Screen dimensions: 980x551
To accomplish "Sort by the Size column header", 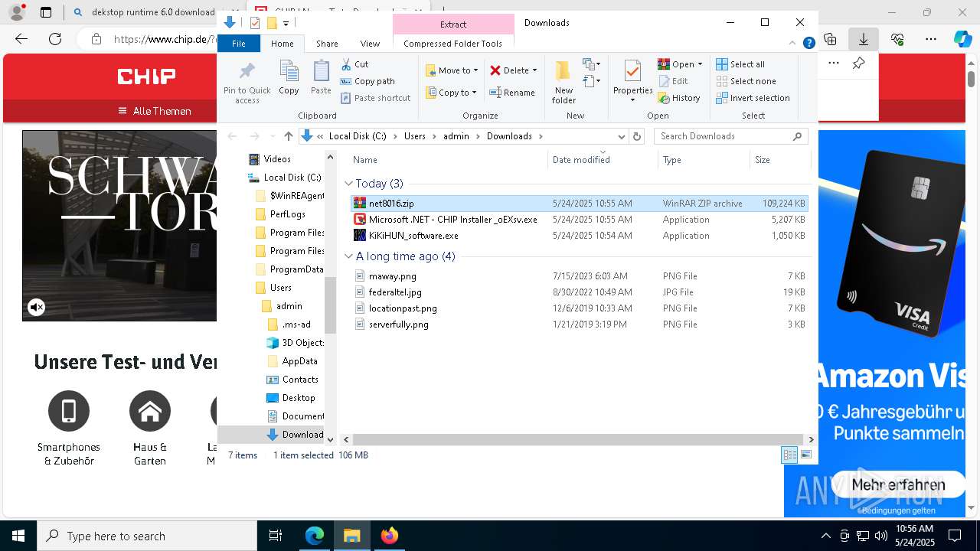I will pyautogui.click(x=779, y=160).
